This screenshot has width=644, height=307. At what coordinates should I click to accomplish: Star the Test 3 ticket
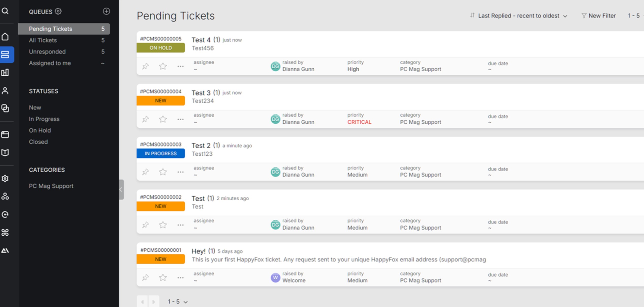coord(163,119)
